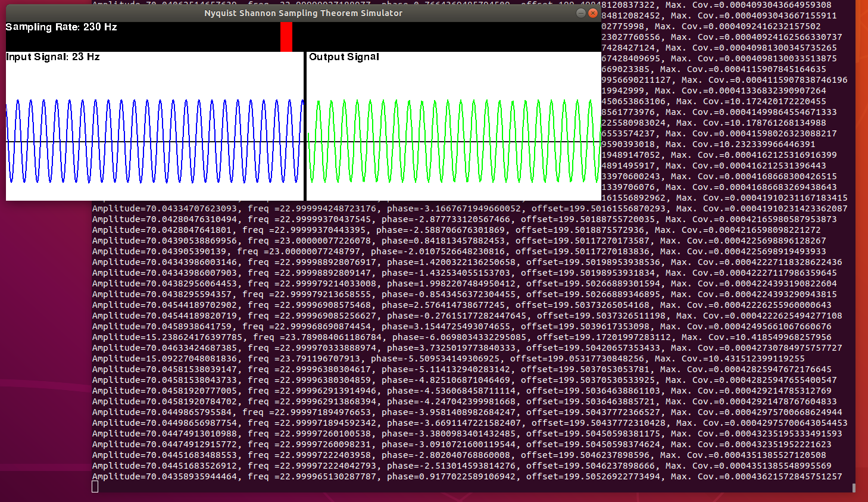Click the Input Signal: 23 Hz label
The image size is (868, 502).
pyautogui.click(x=53, y=57)
